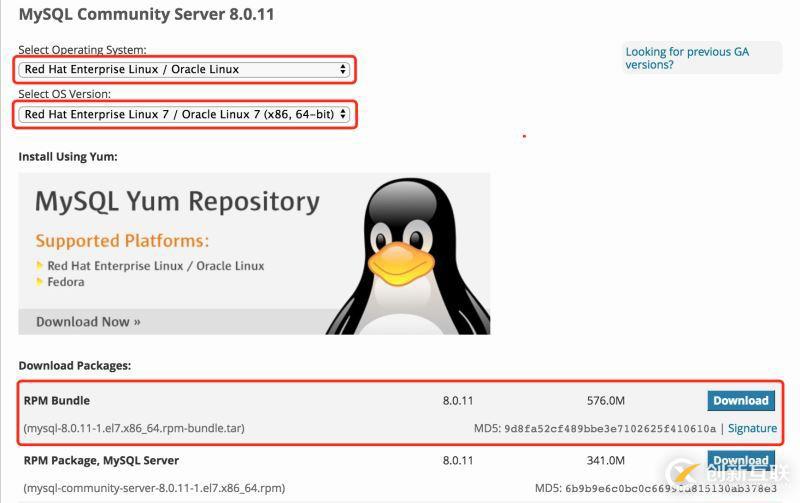Click the 8.0.11 version in RPM Bundle row
The image size is (800, 503).
pyautogui.click(x=458, y=400)
